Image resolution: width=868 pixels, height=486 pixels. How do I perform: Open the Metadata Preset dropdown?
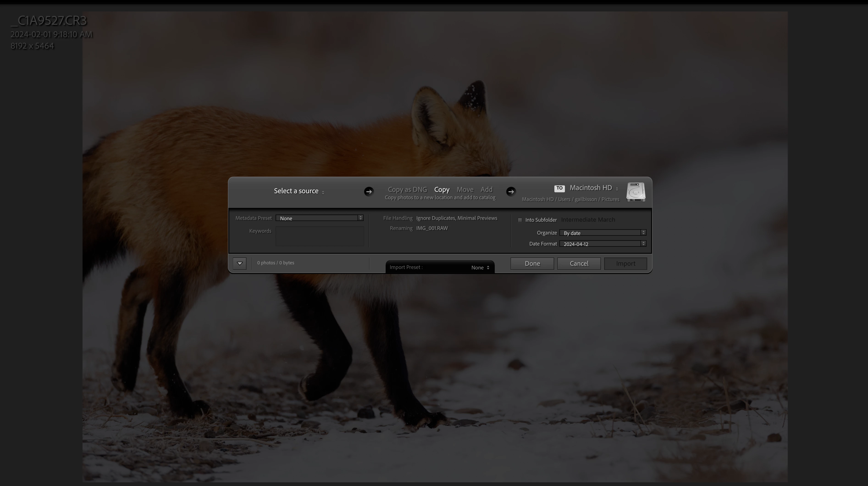tap(319, 218)
